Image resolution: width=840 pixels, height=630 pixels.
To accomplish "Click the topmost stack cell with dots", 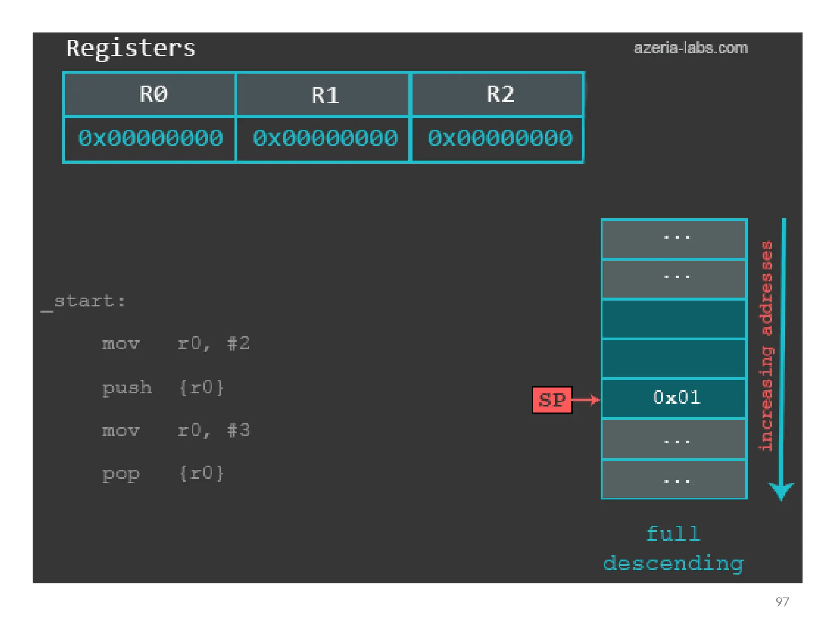I will [674, 239].
